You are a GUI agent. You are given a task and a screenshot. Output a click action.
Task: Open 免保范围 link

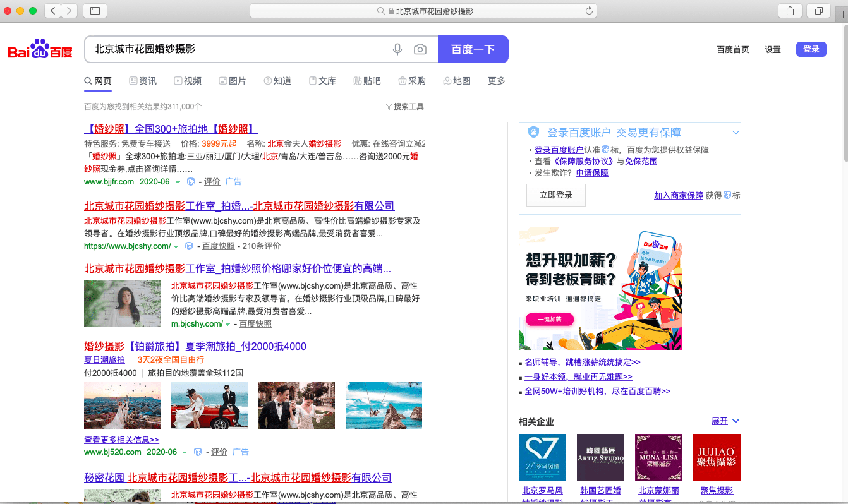641,162
